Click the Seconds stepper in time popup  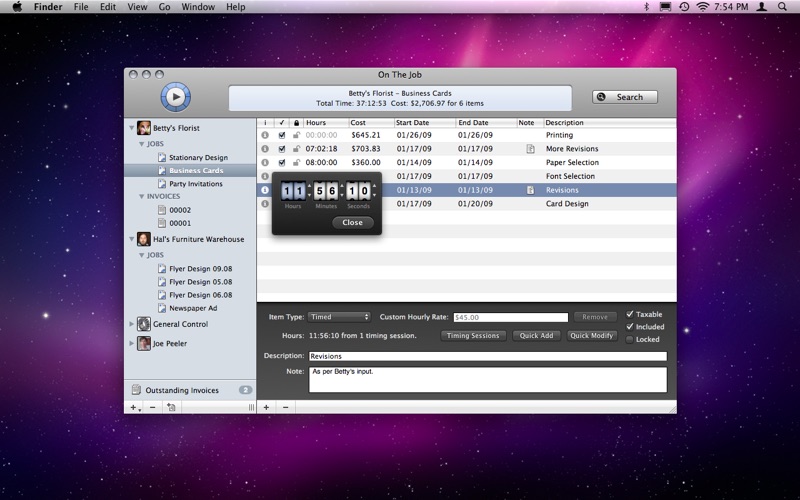pos(374,191)
